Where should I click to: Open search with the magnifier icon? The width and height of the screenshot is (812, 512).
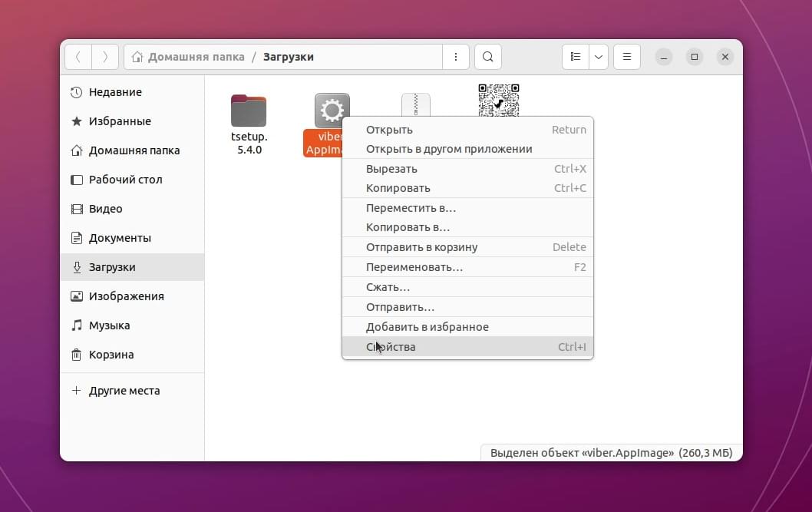click(x=488, y=57)
